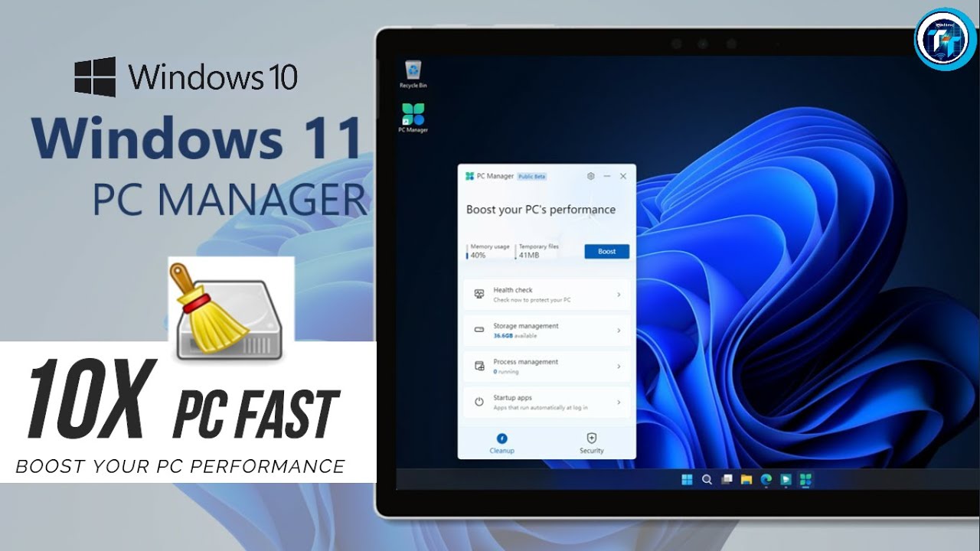Click the Health check monitor icon
This screenshot has height=551, width=980.
pos(479,294)
